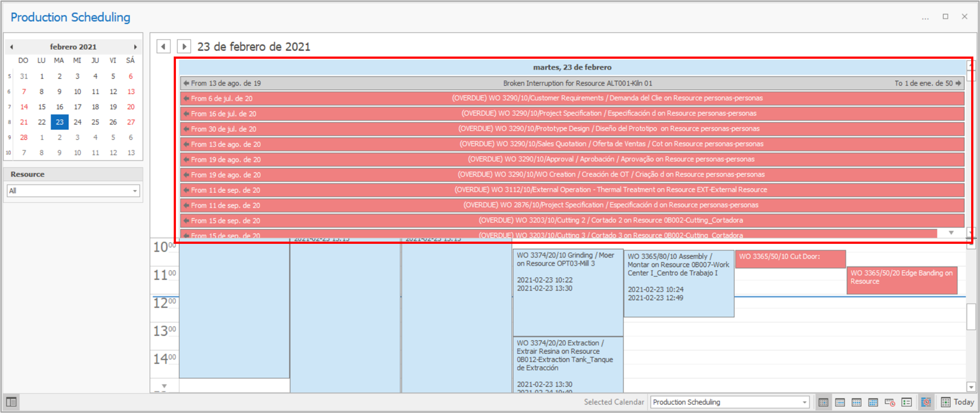Screen dimensions: 980x413
Task: Select day 16 in the mini calendar
Action: tap(59, 106)
